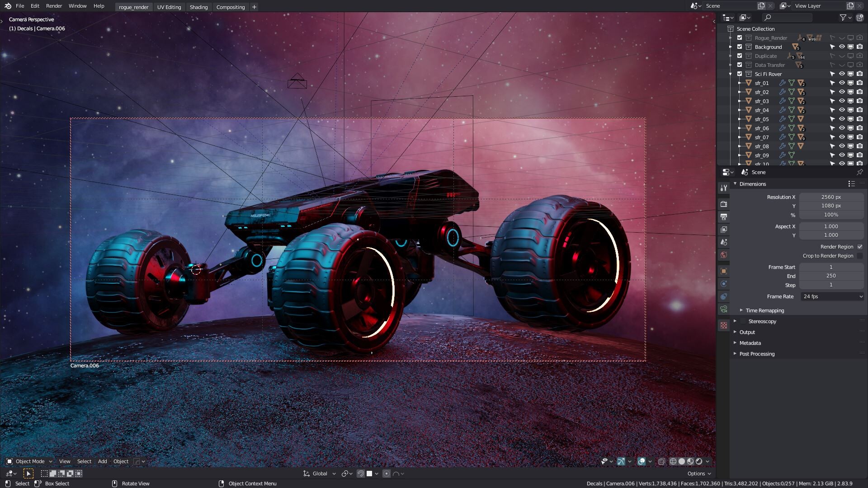Open the Tool properties tab
The height and width of the screenshot is (488, 868).
coord(724,188)
